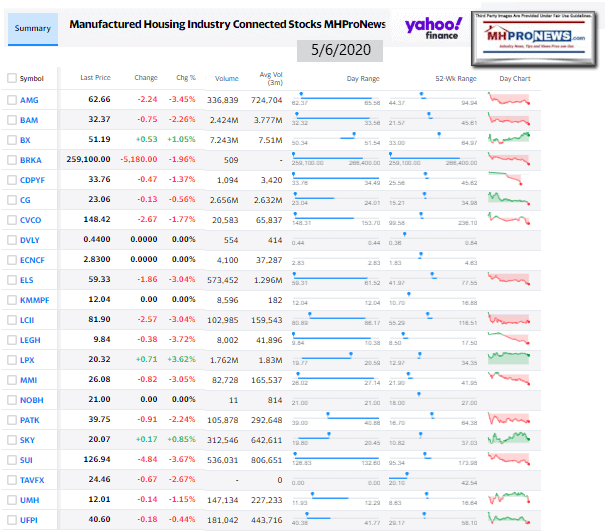607x532 pixels.
Task: View the SKY day chart sparkline
Action: 510,438
